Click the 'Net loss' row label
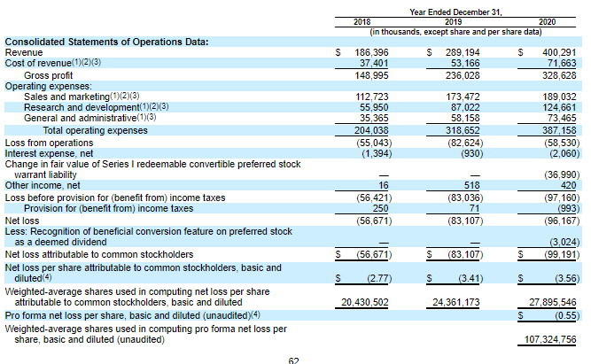The width and height of the screenshot is (591, 364). (x=22, y=221)
